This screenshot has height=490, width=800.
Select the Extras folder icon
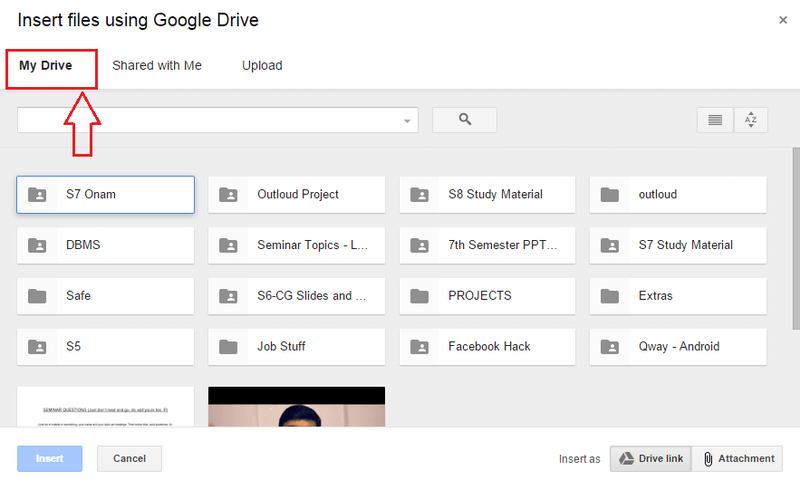[610, 296]
